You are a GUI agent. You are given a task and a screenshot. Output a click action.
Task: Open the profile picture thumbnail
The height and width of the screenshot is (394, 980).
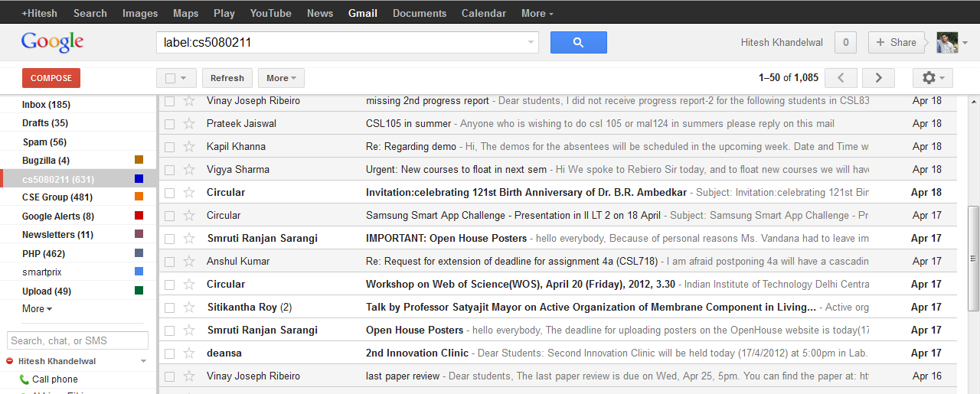pyautogui.click(x=947, y=43)
